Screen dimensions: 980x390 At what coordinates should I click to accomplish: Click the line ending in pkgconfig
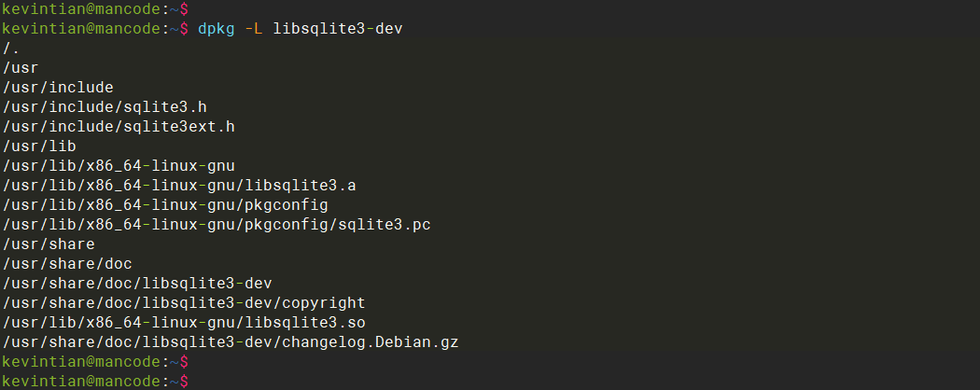pos(165,205)
